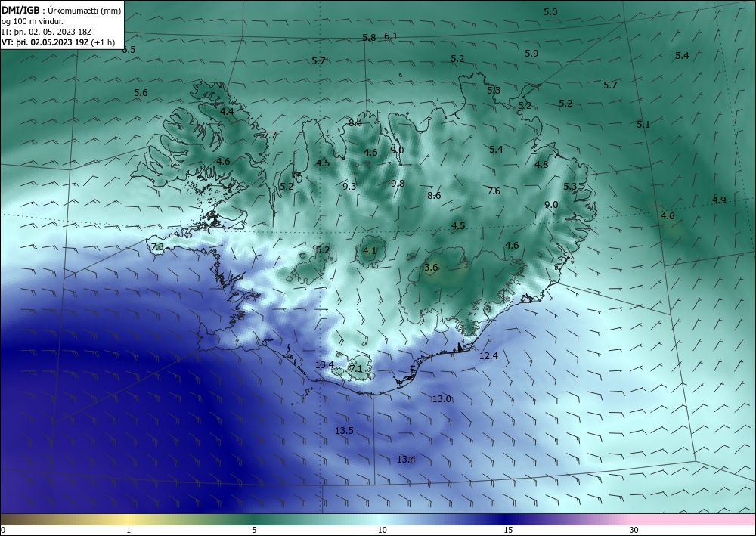Click the 1 tick on the color scale

click(129, 530)
